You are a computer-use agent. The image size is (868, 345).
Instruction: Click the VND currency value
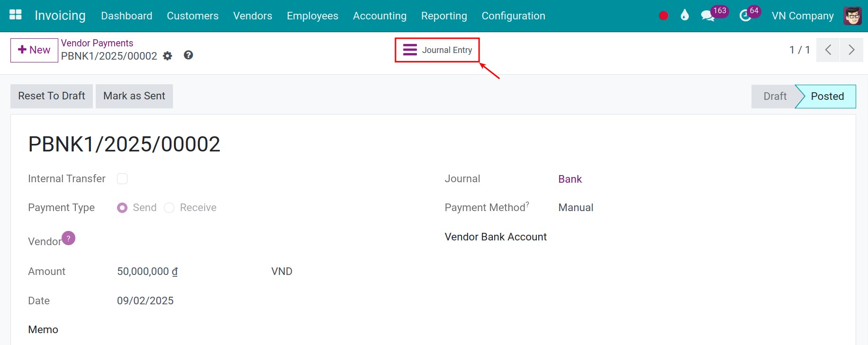pyautogui.click(x=282, y=271)
